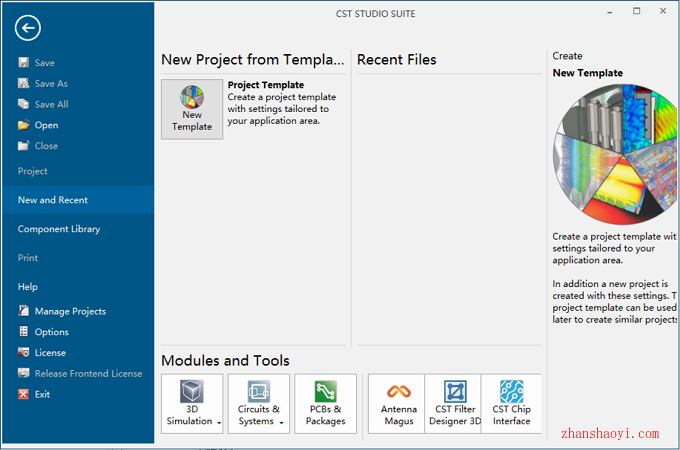Open the Print section
This screenshot has width=680, height=450.
[28, 258]
